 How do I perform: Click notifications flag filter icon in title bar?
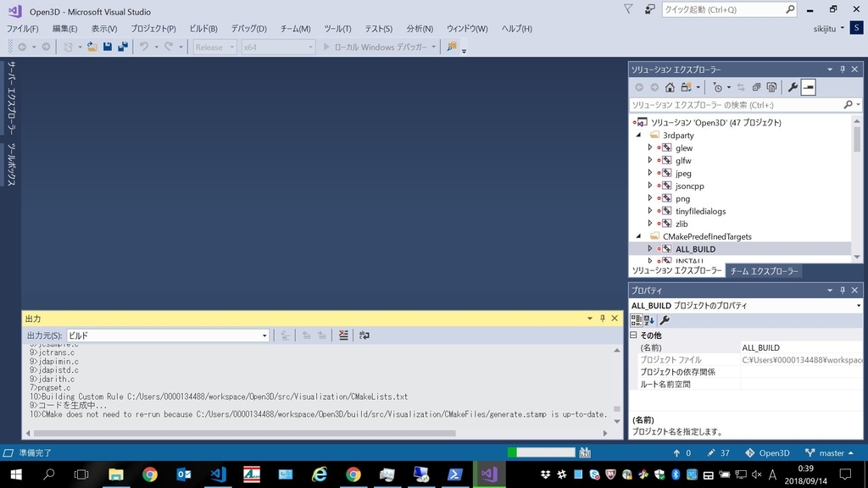(x=628, y=9)
